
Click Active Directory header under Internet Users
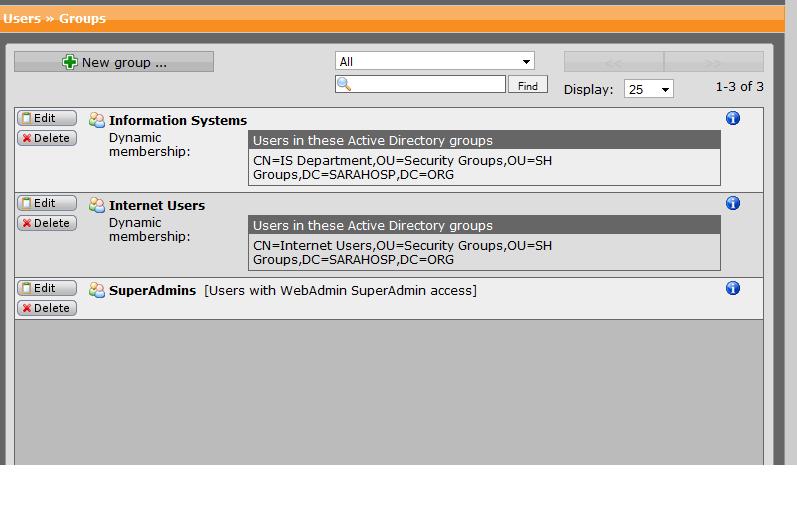484,225
